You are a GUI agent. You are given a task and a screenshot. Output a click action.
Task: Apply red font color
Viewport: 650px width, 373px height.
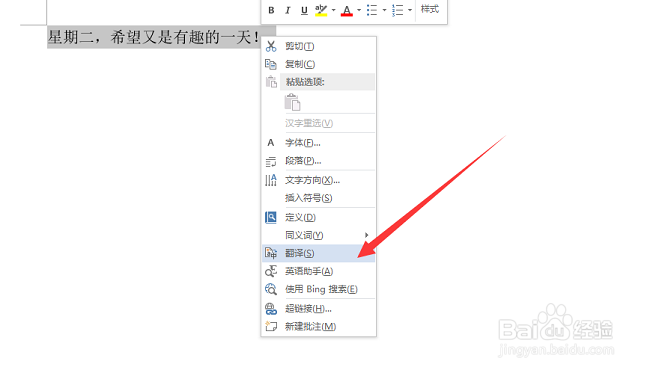(347, 10)
